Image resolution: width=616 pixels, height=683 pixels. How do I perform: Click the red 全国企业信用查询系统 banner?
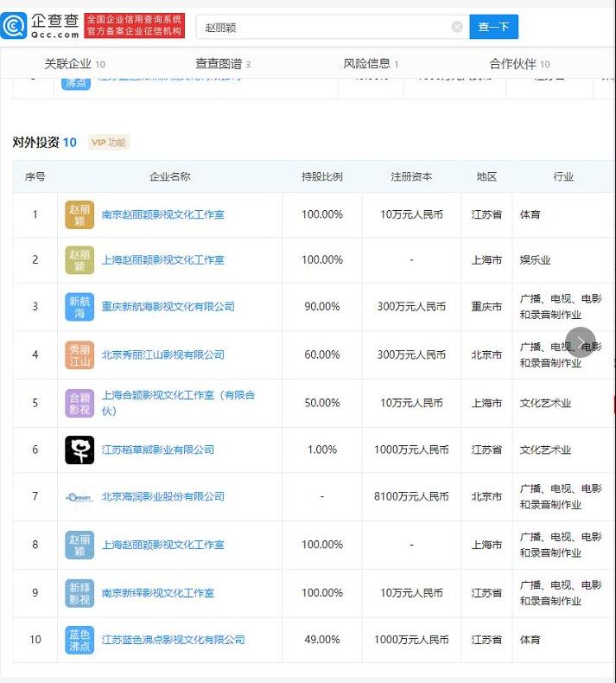tap(134, 26)
